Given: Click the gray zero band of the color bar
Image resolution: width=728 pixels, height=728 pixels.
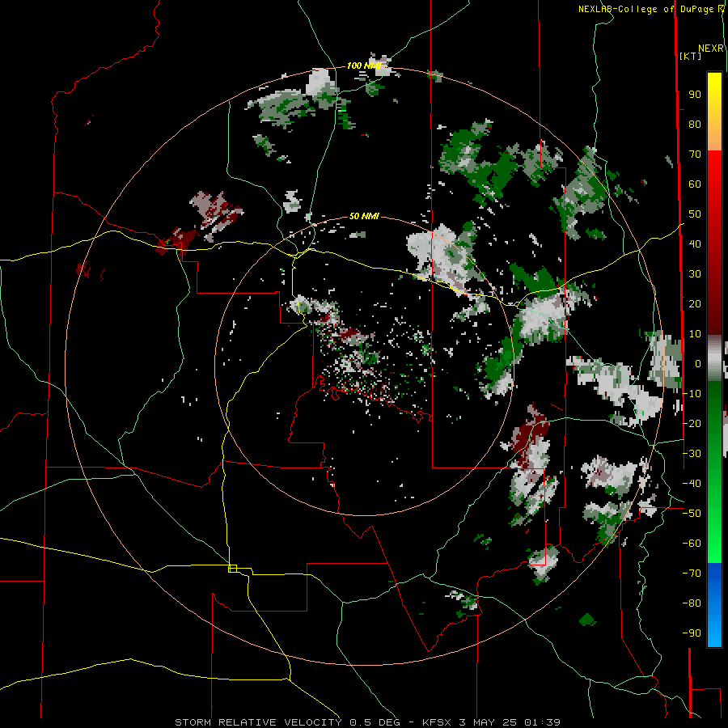Looking at the screenshot, I should point(714,358).
